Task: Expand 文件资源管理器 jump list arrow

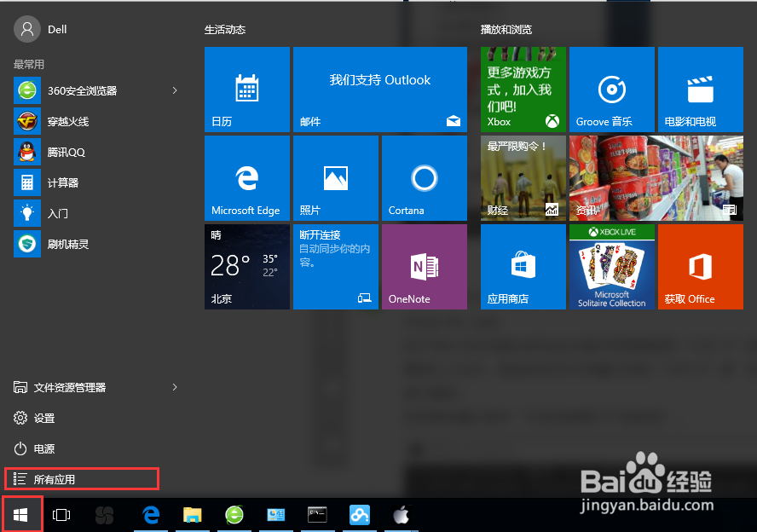Action: 175,387
